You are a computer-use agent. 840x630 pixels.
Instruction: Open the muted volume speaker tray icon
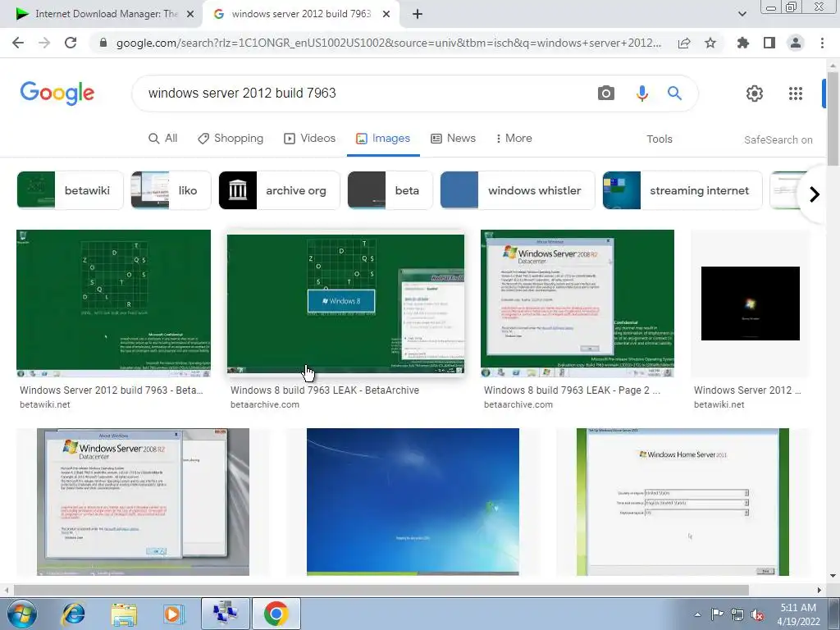757,615
